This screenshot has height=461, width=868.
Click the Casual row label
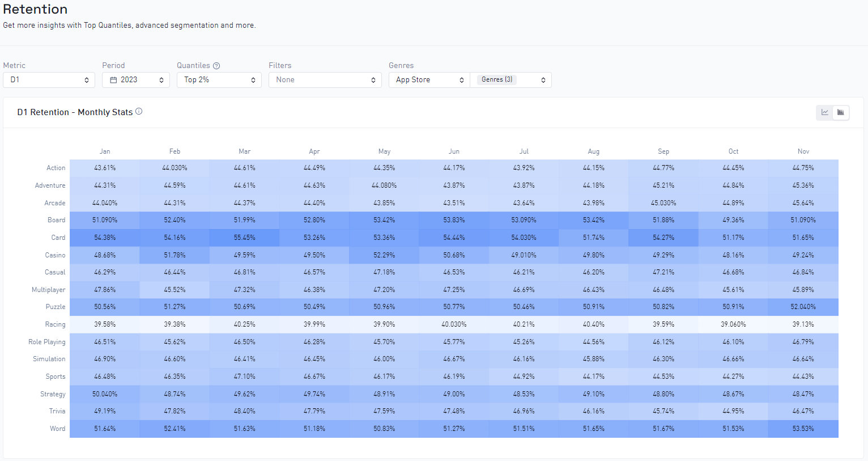pyautogui.click(x=56, y=272)
